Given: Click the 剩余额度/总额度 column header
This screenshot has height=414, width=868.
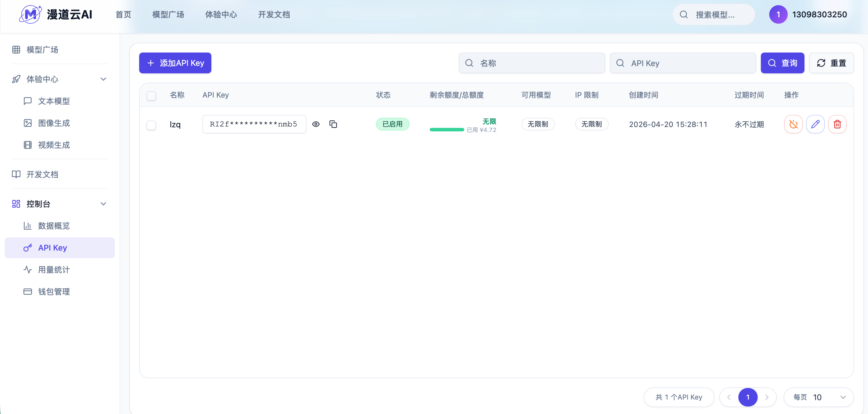Looking at the screenshot, I should [457, 95].
